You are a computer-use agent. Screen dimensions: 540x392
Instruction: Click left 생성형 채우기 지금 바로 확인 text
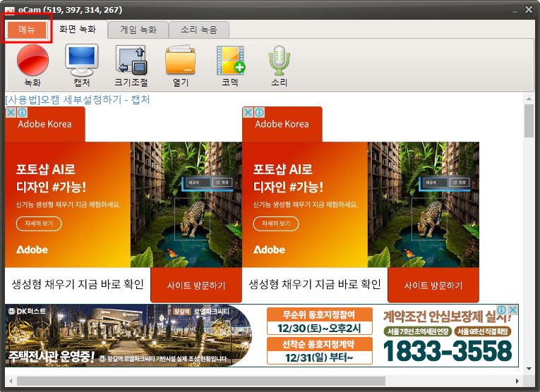78,284
